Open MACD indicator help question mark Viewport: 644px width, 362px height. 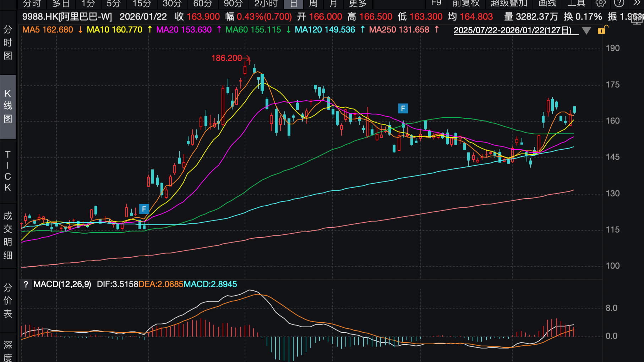coord(26,284)
